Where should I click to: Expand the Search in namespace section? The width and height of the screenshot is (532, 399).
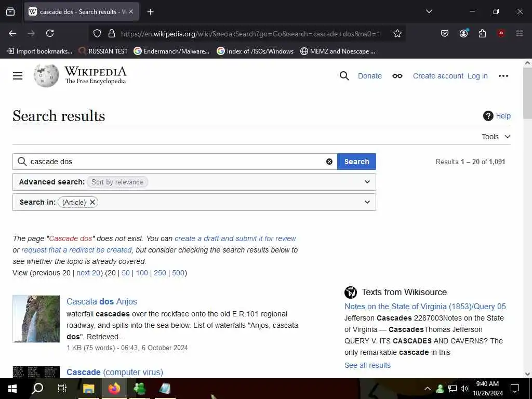coord(367,202)
